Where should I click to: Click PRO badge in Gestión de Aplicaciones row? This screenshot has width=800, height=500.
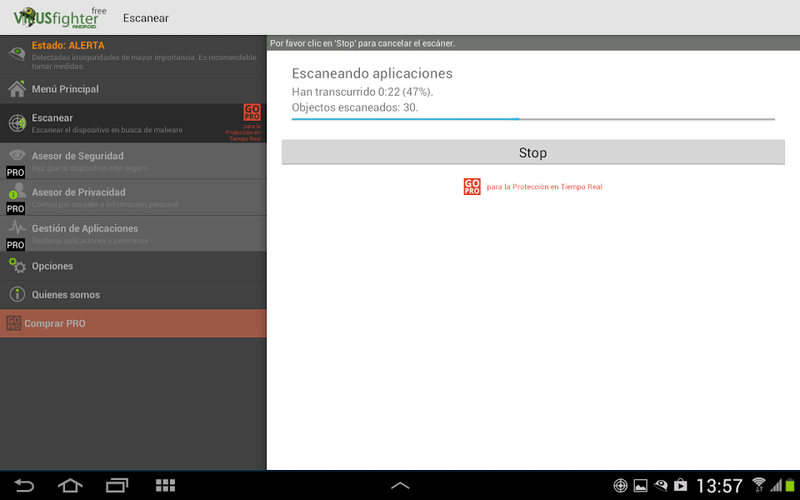(15, 245)
